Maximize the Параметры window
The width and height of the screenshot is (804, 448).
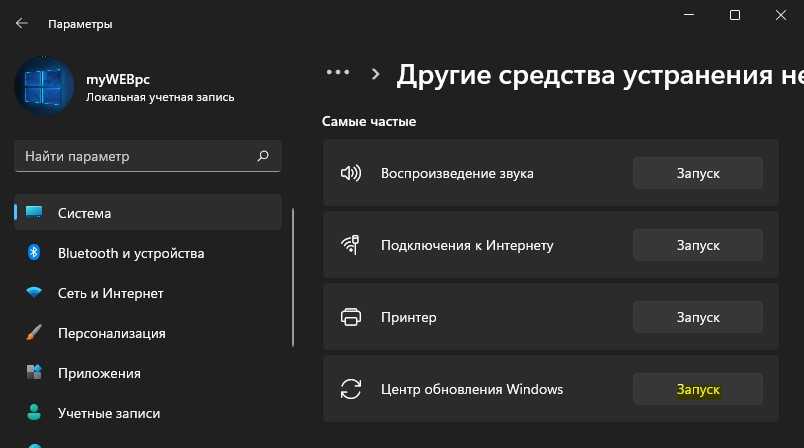click(x=735, y=15)
